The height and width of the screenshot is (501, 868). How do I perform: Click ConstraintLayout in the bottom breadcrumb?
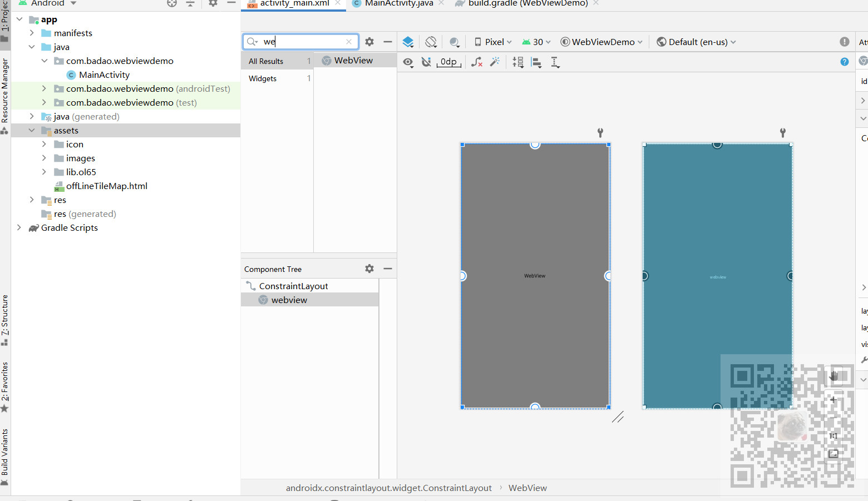(388, 488)
